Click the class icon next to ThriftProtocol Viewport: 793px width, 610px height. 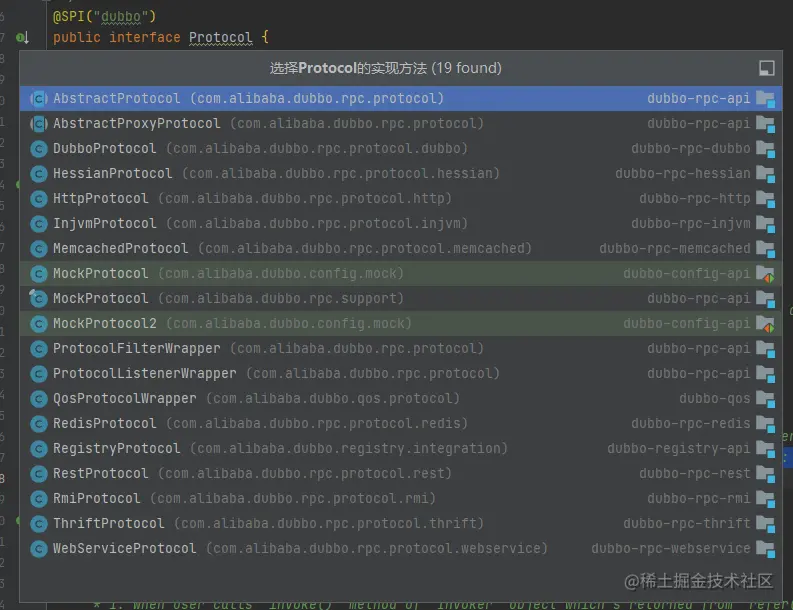coord(39,524)
